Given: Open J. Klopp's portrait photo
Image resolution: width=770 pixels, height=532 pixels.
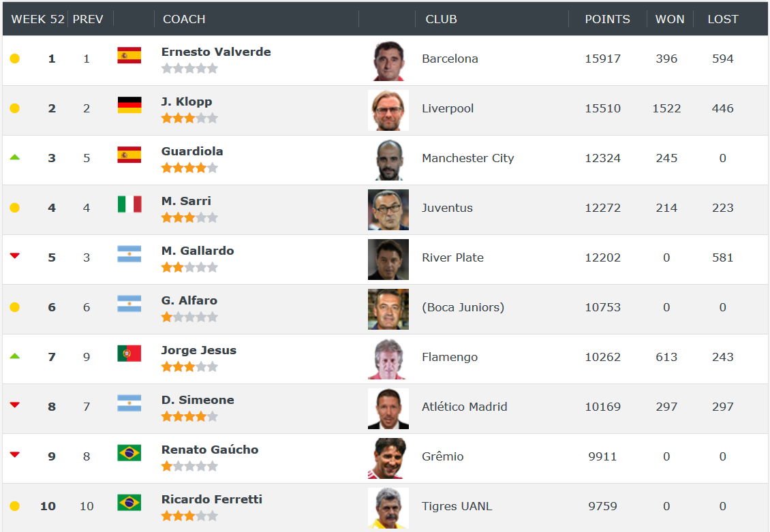Looking at the screenshot, I should [388, 110].
